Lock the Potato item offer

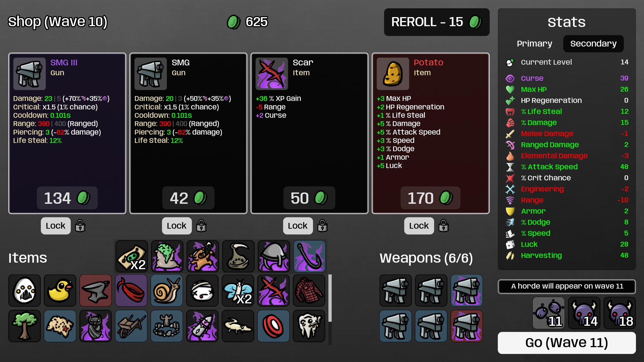click(x=419, y=226)
